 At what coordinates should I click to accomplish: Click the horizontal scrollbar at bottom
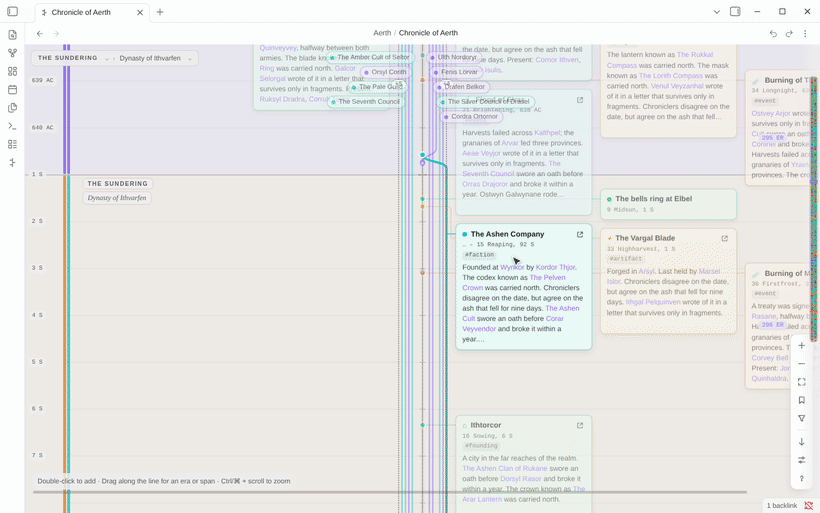click(x=390, y=492)
